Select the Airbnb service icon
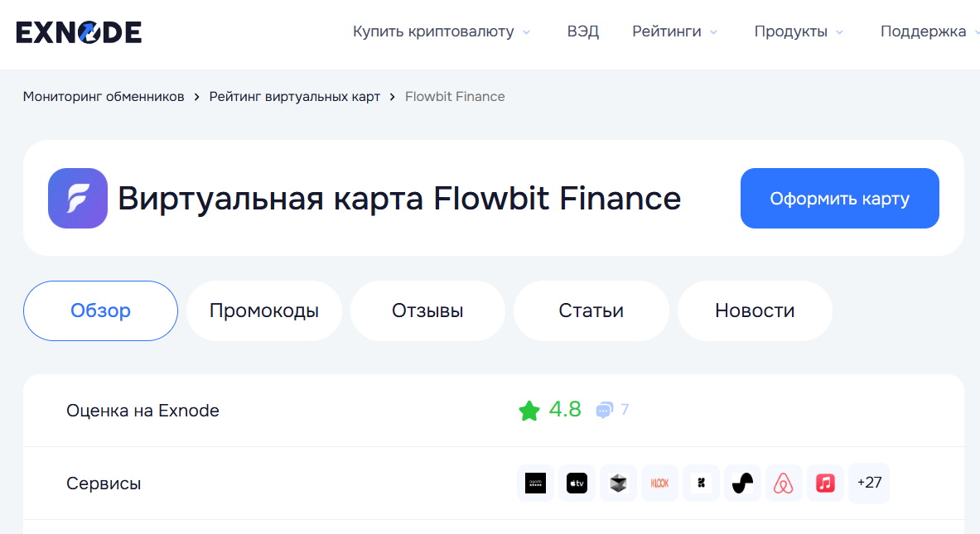 [x=784, y=483]
